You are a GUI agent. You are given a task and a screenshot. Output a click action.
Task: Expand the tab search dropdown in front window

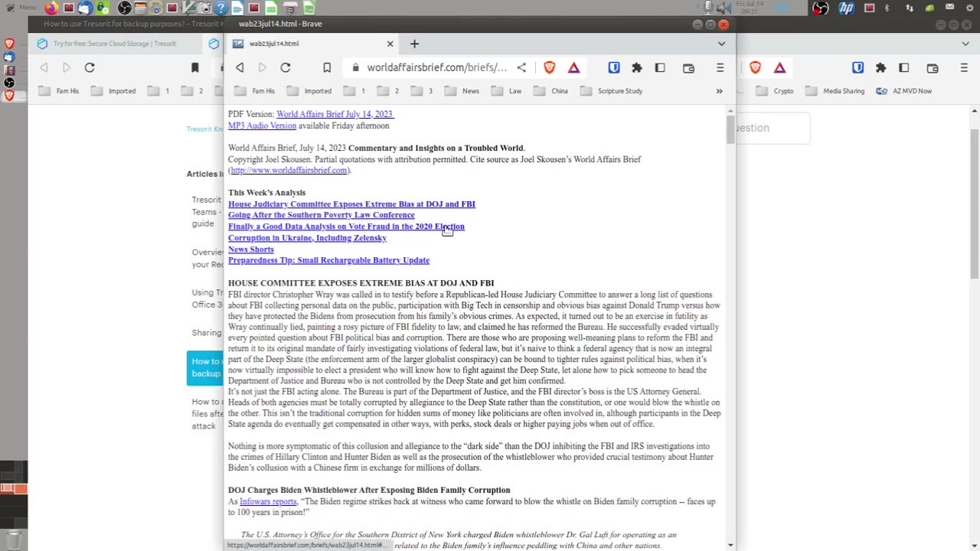[x=721, y=44]
